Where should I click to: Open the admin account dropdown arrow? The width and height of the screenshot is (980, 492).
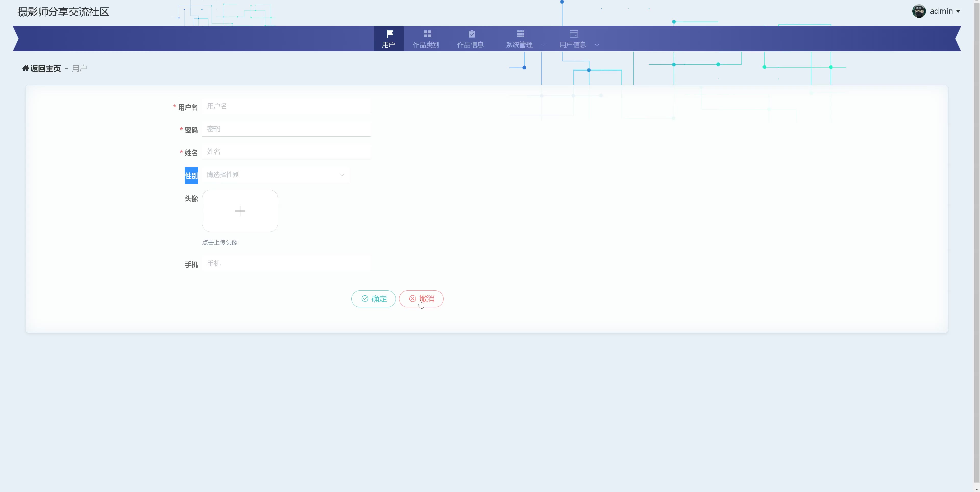958,11
